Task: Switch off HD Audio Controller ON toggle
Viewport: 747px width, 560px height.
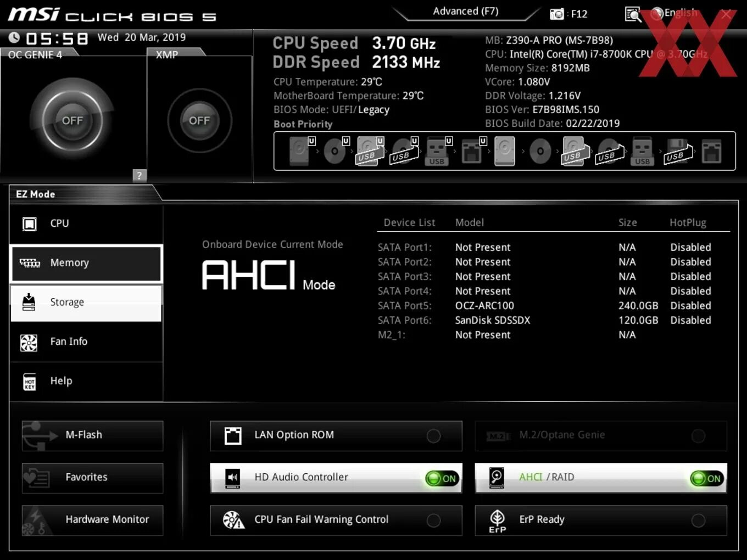Action: coord(442,478)
